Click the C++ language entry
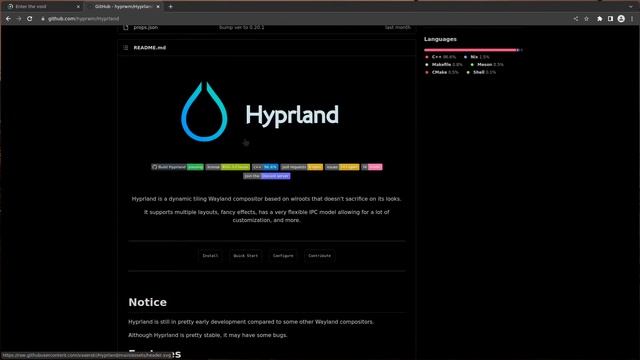This screenshot has height=360, width=640. point(441,57)
